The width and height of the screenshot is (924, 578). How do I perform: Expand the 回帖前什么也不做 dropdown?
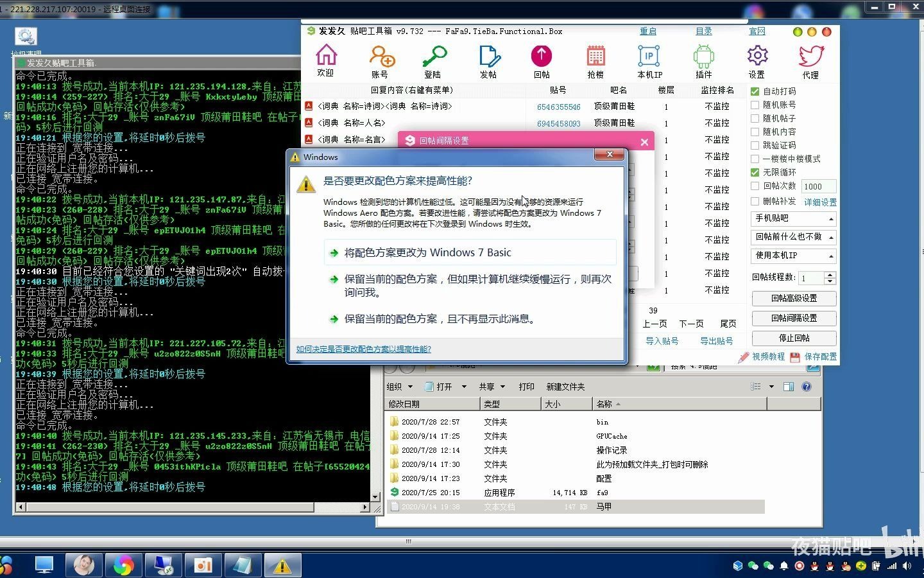coord(794,237)
